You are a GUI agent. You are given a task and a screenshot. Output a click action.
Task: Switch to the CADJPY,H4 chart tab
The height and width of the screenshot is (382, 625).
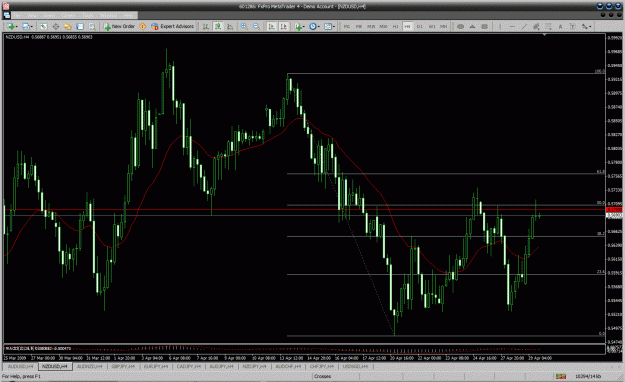tap(189, 366)
